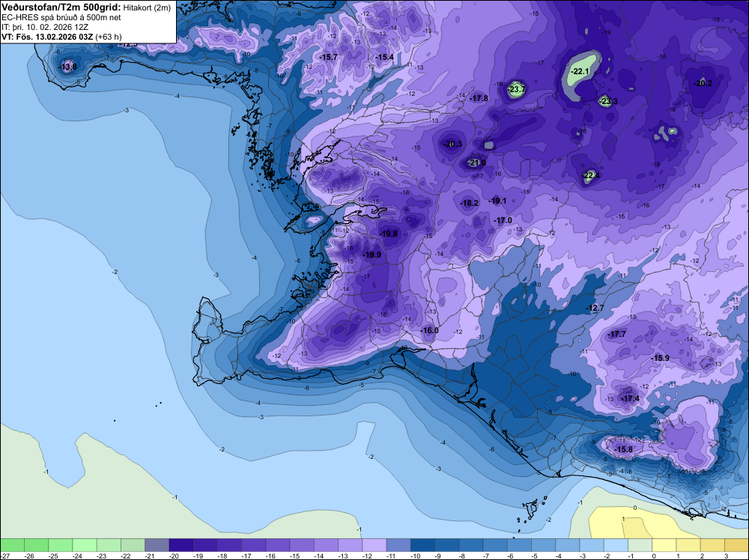The width and height of the screenshot is (749, 560).
Task: Select the legend swatch labeled -18
Action: 229,545
